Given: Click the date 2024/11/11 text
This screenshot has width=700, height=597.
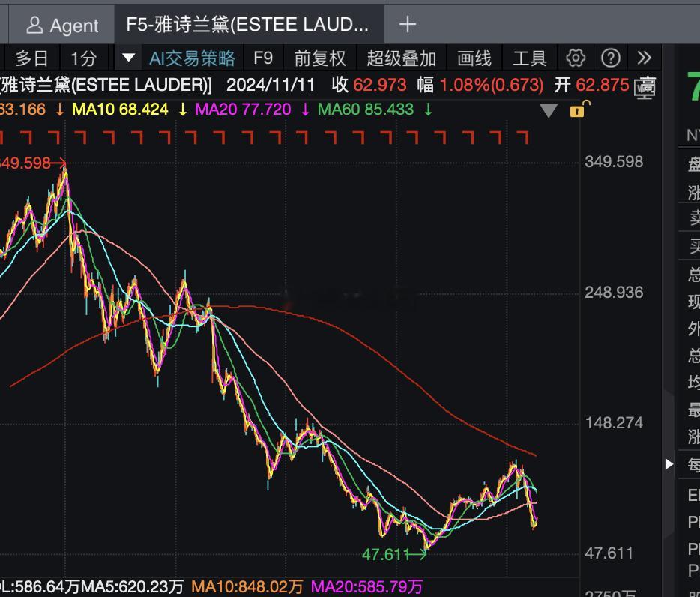Looking at the screenshot, I should point(271,85).
